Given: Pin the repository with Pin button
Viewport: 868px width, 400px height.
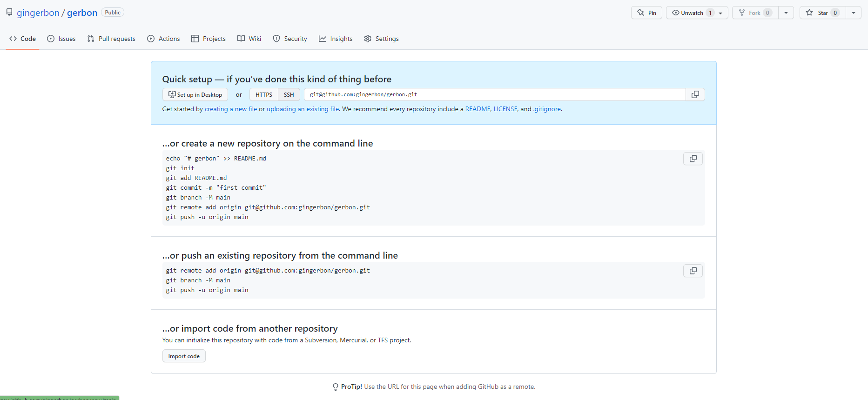Looking at the screenshot, I should point(646,13).
